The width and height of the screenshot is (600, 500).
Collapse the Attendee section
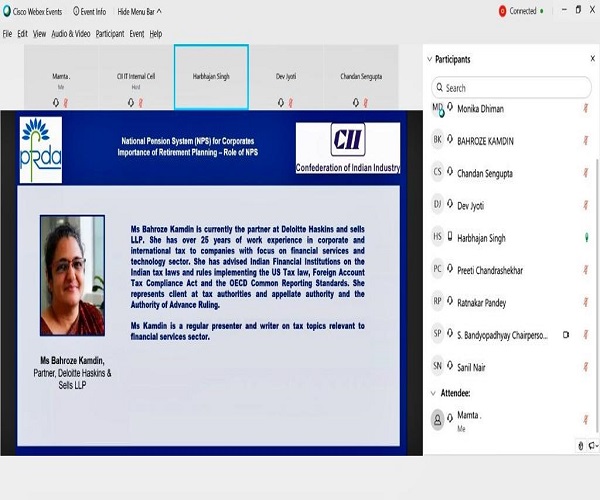[433, 393]
